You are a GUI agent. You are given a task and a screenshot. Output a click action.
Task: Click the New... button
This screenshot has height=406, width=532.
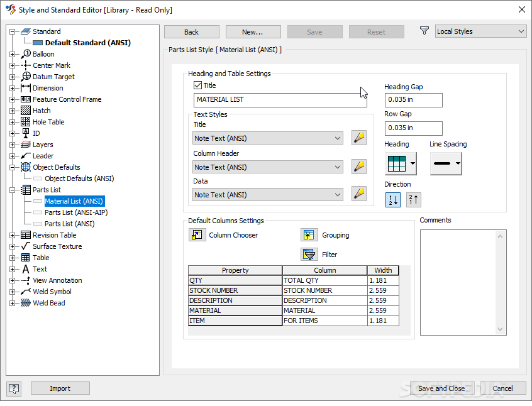[253, 32]
